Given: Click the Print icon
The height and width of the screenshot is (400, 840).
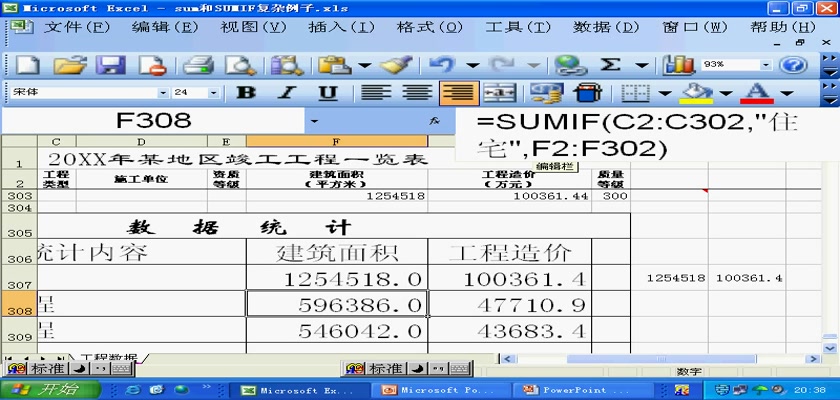Looking at the screenshot, I should (x=199, y=65).
